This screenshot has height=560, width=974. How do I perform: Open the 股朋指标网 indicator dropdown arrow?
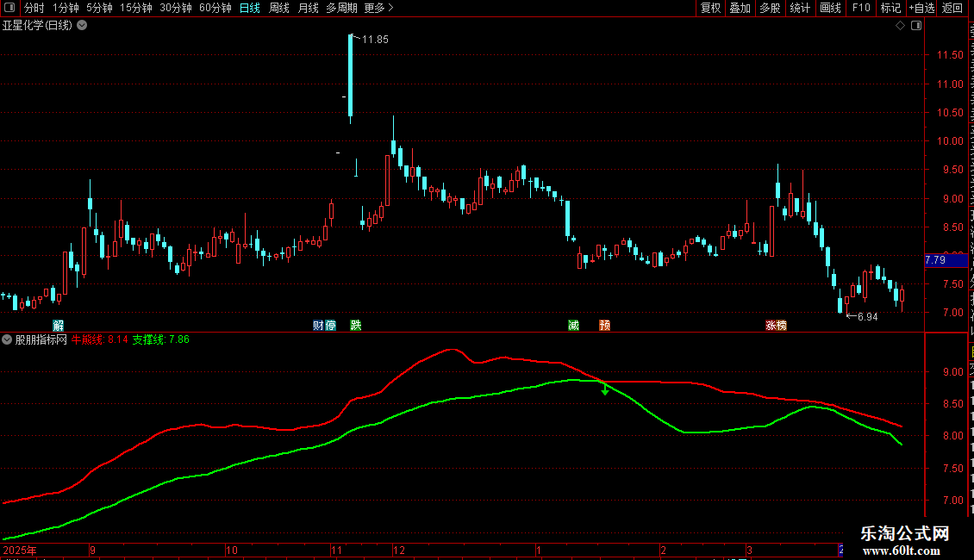point(7,339)
